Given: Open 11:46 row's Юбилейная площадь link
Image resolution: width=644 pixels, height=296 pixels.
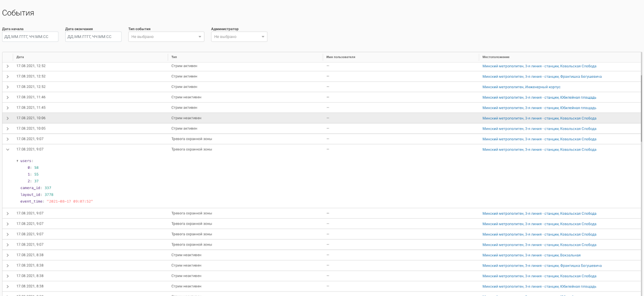Looking at the screenshot, I should 539,97.
